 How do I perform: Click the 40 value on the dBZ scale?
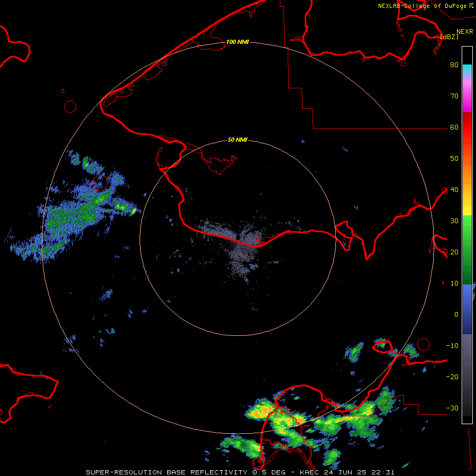[454, 189]
